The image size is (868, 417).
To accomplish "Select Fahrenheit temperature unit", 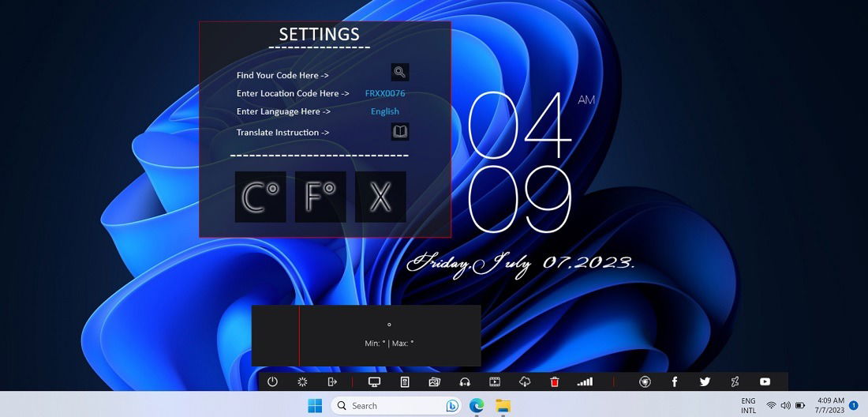I will coord(320,197).
